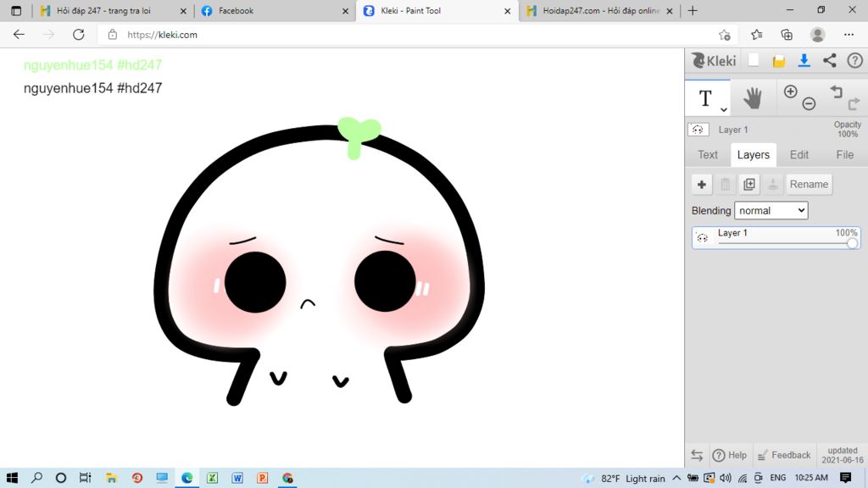Expand the tool selection chevron under Text tool

click(724, 109)
